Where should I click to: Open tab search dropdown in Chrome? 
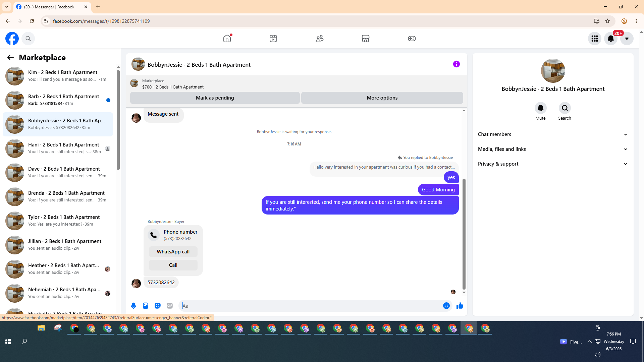pos(7,7)
